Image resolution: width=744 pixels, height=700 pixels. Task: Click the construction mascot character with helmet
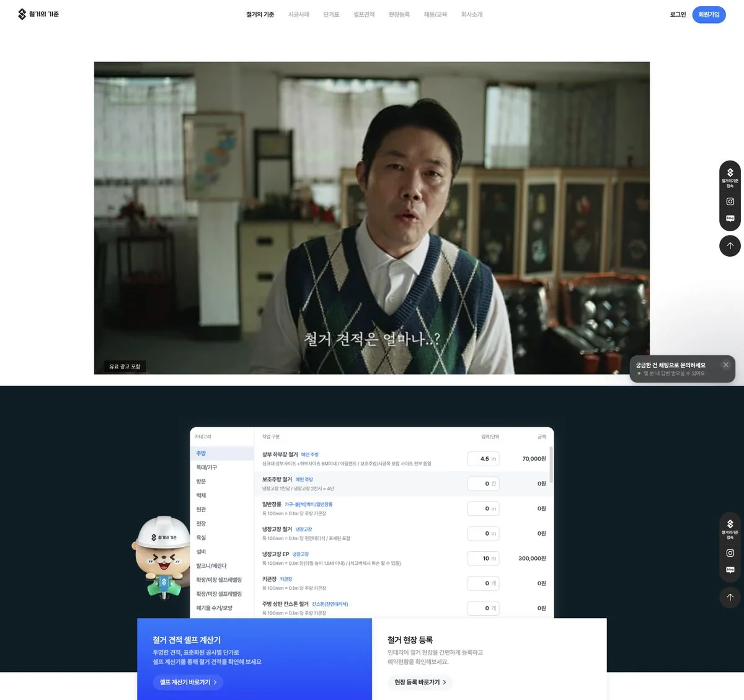click(x=162, y=556)
